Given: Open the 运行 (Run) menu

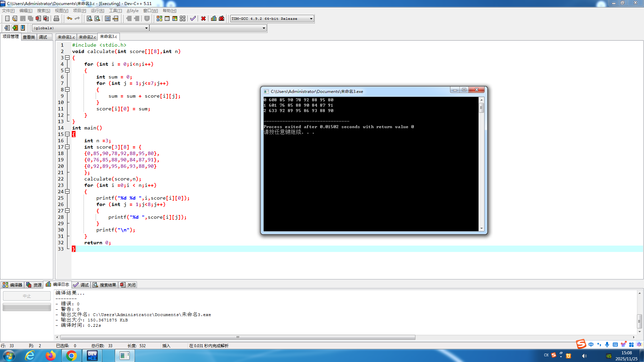Looking at the screenshot, I should (97, 11).
